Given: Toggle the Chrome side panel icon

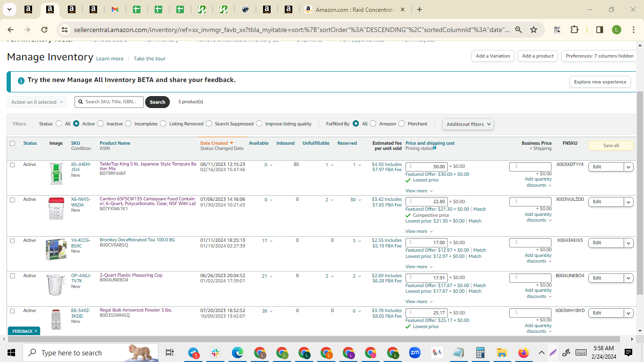Looking at the screenshot, I should pos(600,30).
